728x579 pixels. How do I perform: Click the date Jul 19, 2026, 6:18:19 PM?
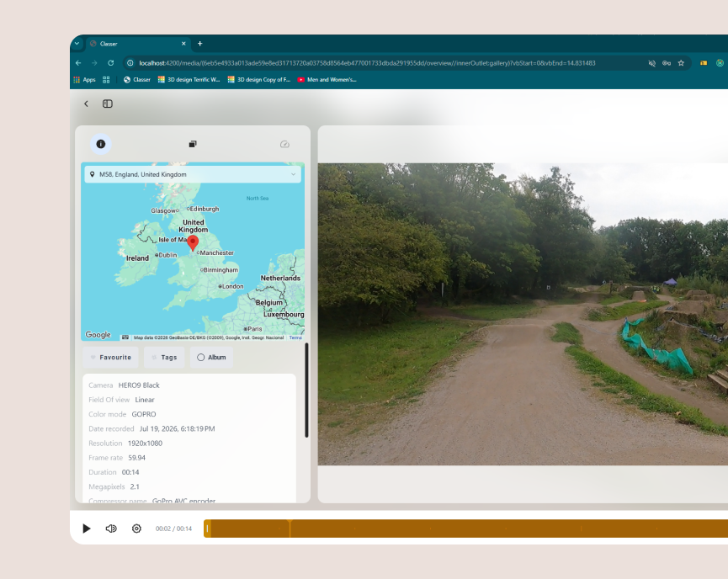(177, 428)
